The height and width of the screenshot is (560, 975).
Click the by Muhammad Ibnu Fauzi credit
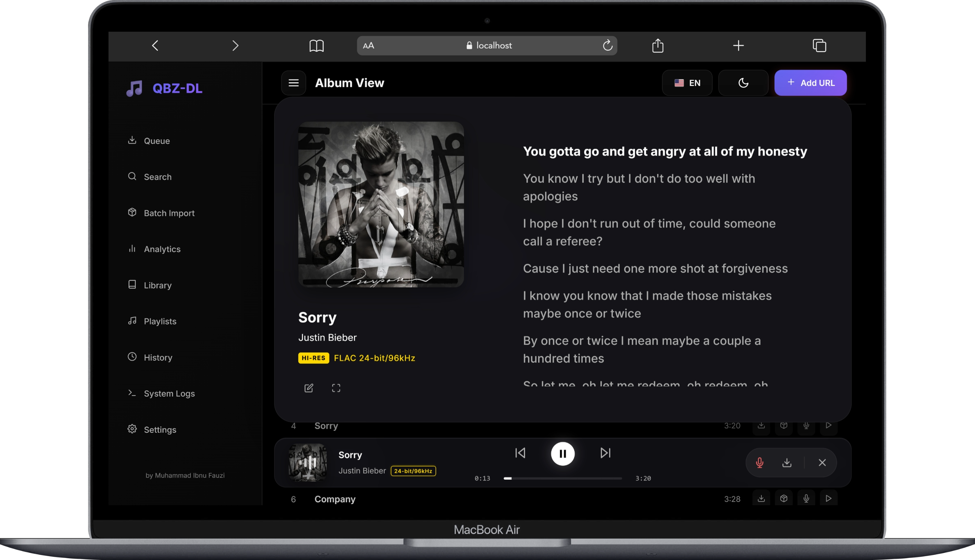click(x=185, y=476)
